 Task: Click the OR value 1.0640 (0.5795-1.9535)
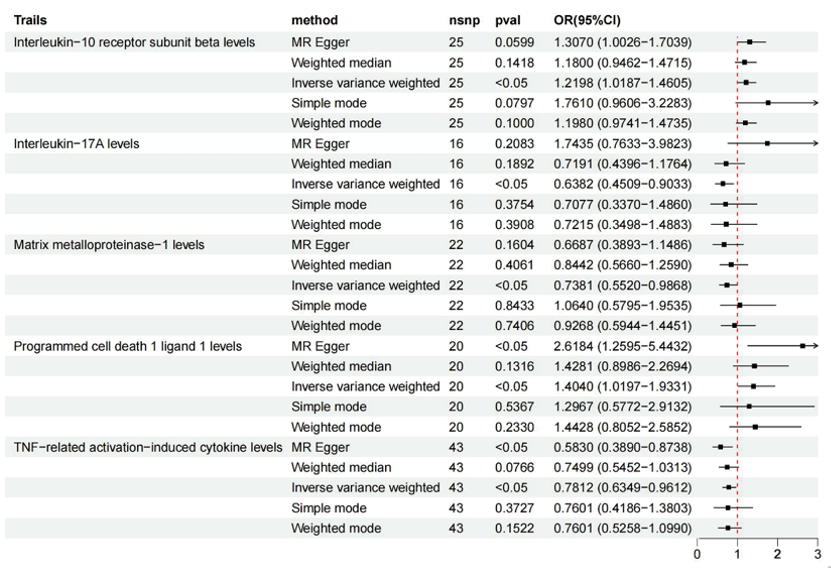(x=622, y=305)
